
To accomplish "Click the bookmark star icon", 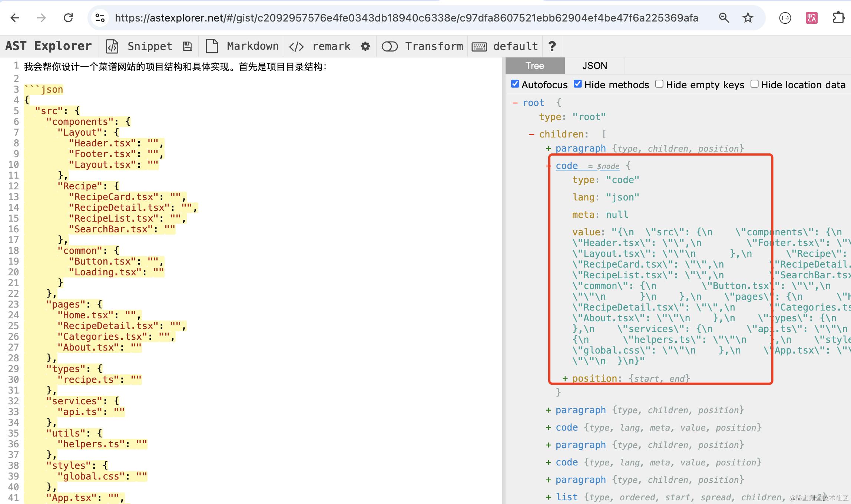I will [x=748, y=17].
